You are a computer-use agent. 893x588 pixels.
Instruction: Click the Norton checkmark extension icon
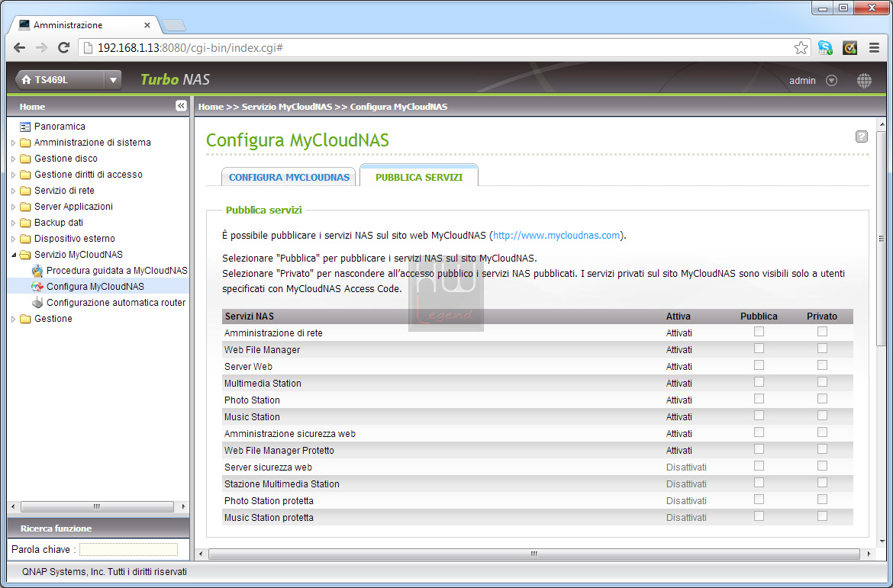(849, 48)
